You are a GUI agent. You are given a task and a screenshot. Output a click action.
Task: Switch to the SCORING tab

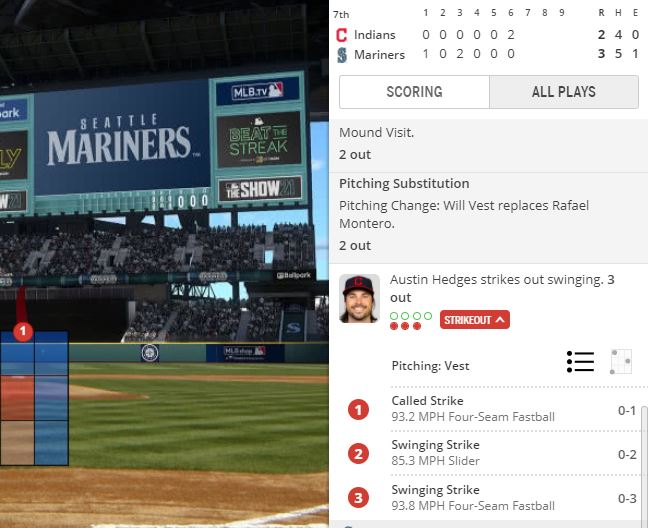[414, 92]
